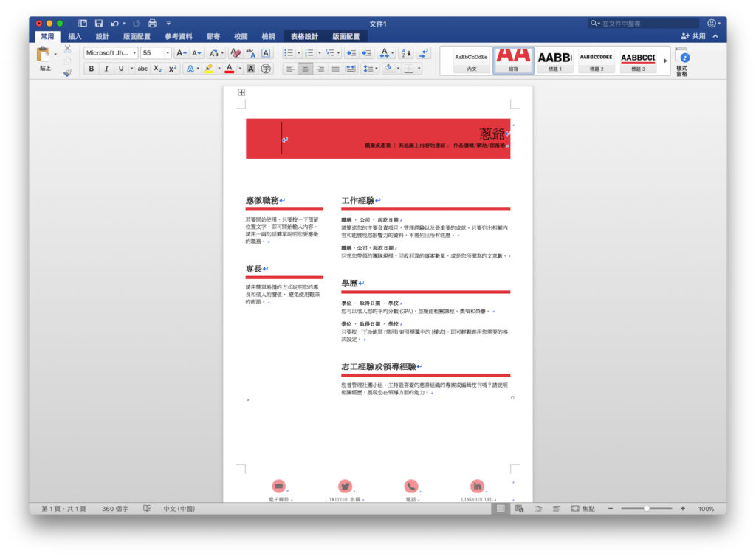
Task: Open the Paste options dropdown arrow
Action: tap(55, 54)
